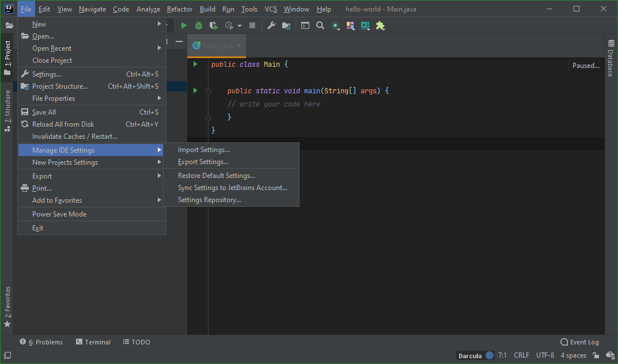
Task: Run the application with the green play icon
Action: pos(184,25)
